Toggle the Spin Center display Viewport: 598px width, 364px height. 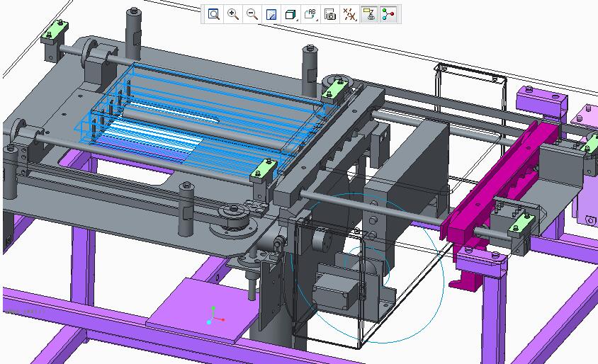[388, 14]
